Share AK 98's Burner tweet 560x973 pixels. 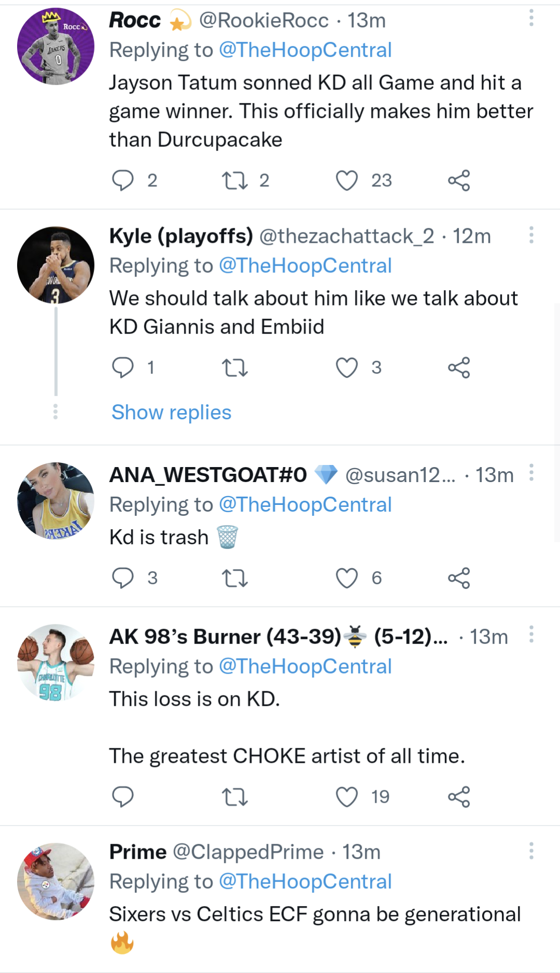point(459,797)
